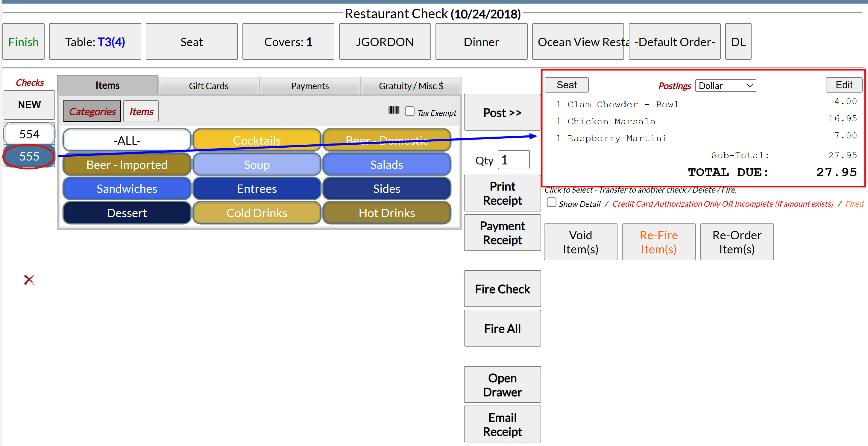This screenshot has width=868, height=446.
Task: Open the Postings Dollar dropdown
Action: tap(726, 86)
